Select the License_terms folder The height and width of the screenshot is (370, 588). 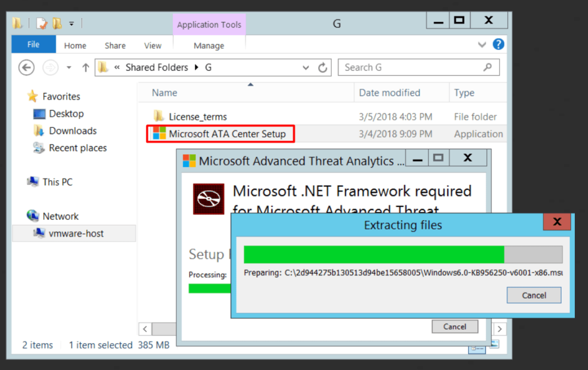[x=198, y=117]
